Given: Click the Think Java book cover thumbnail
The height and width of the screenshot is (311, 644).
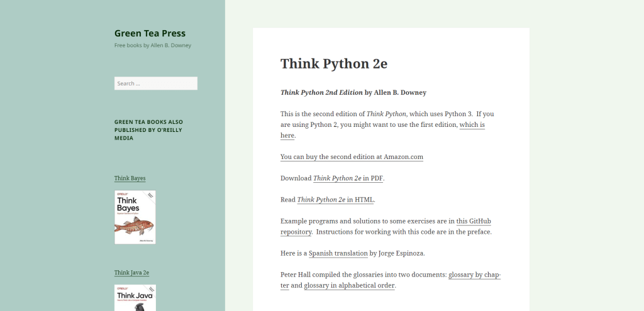Looking at the screenshot, I should pos(135,298).
